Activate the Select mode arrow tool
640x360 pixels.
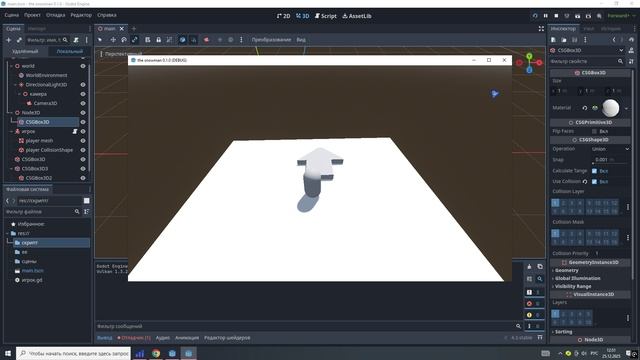tap(100, 40)
